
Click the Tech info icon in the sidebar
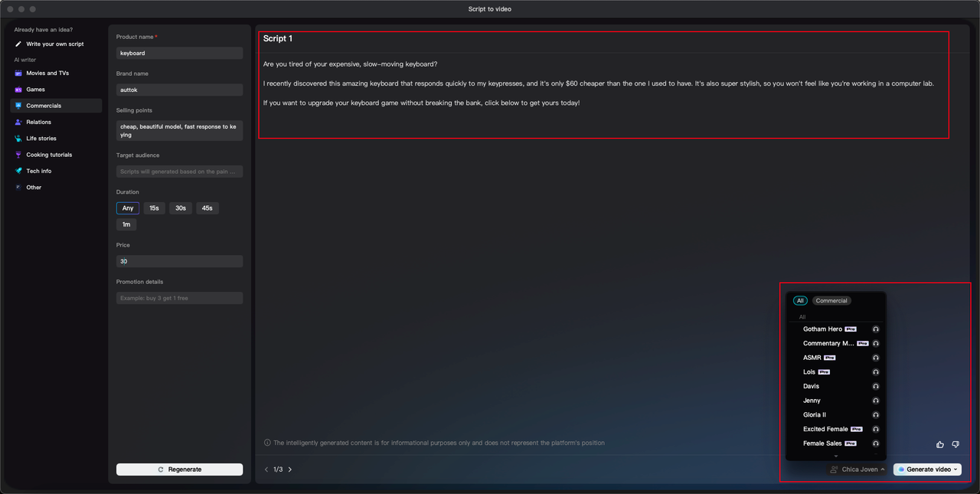pos(18,171)
